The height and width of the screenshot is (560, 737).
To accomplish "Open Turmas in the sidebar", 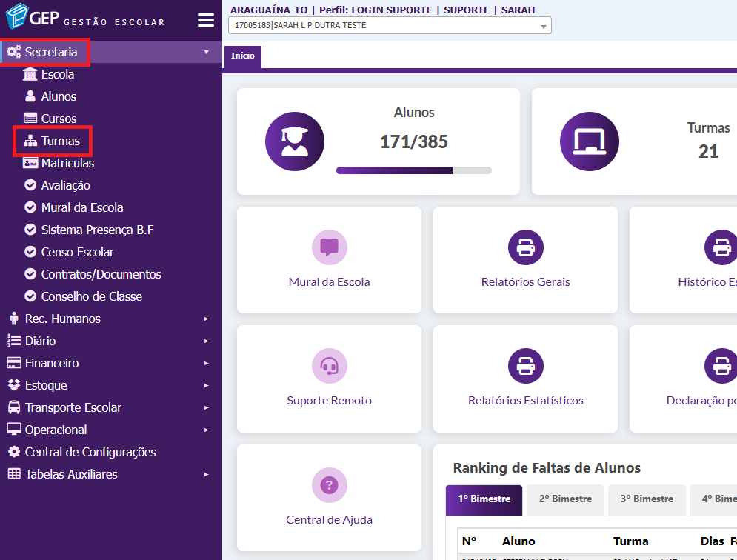I will pos(60,141).
